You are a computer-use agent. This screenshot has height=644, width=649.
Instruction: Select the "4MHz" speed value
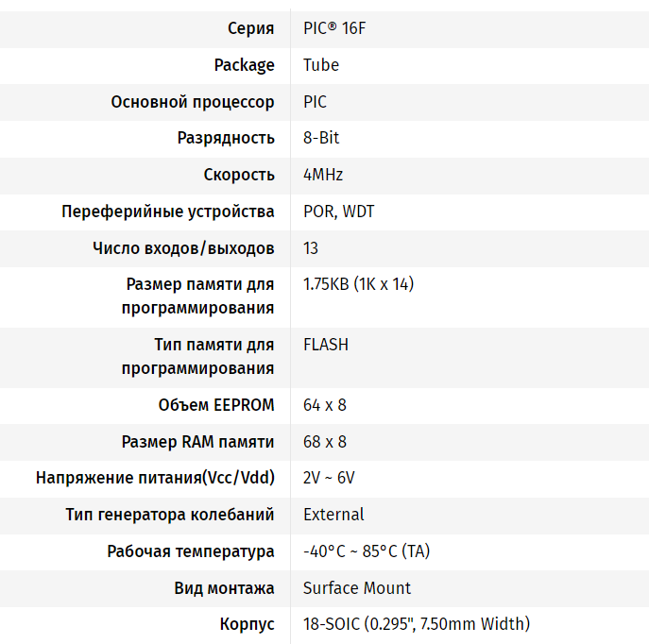coord(323,175)
